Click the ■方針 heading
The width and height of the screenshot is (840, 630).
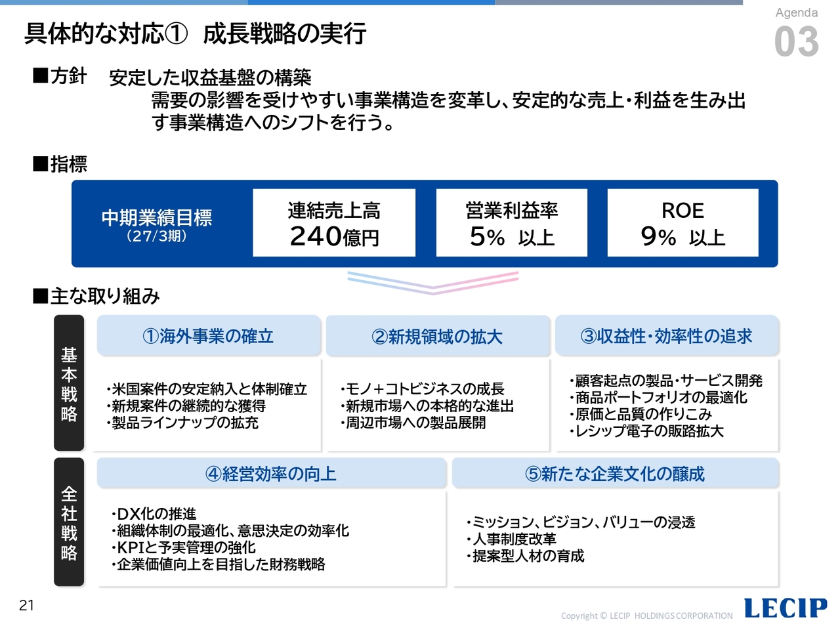coord(60,76)
